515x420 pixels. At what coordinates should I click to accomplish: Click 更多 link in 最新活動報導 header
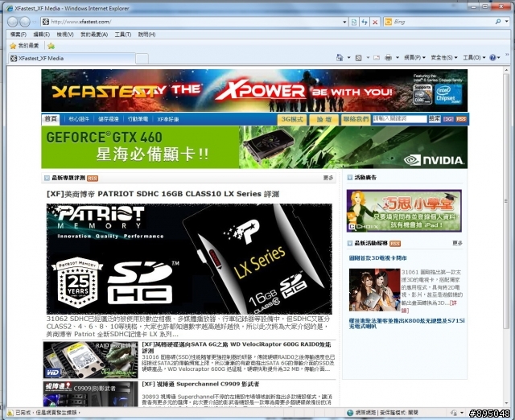coord(457,243)
